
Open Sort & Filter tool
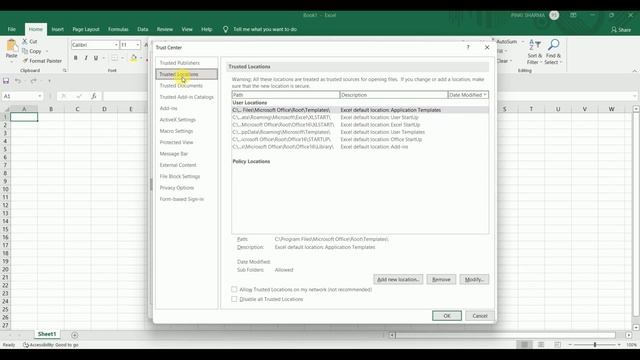coord(535,52)
